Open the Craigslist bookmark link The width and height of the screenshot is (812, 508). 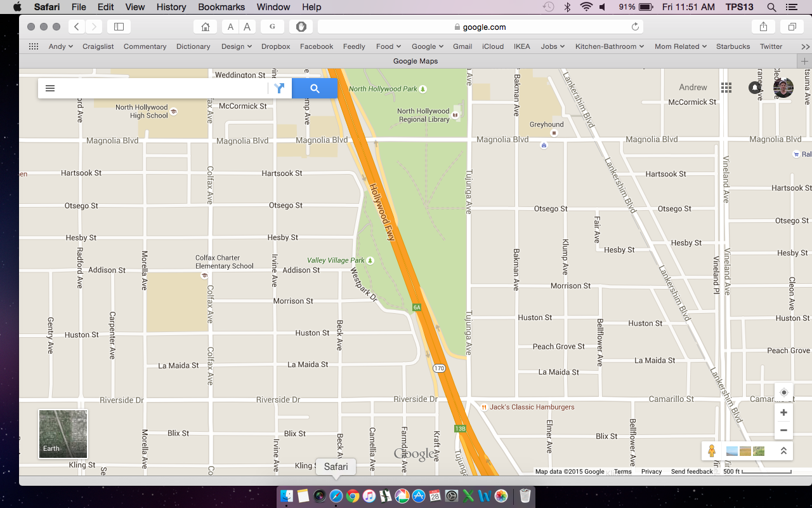98,46
